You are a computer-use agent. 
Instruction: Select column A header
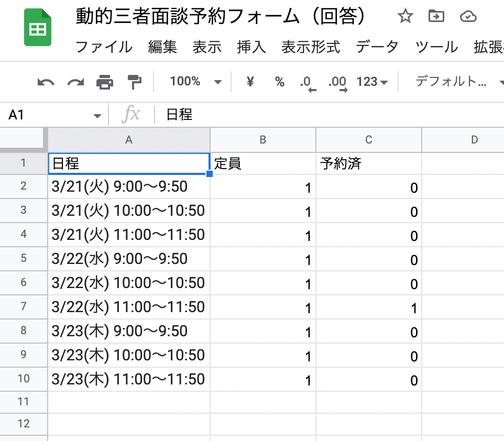(x=129, y=140)
